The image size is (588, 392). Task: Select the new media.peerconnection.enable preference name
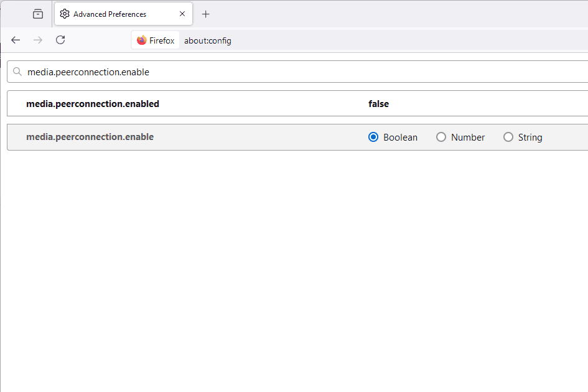click(x=90, y=137)
